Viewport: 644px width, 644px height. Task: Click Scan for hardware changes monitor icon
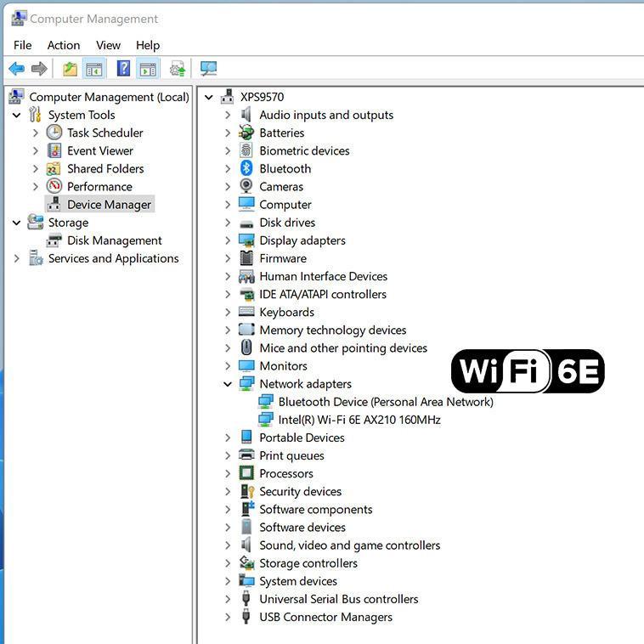tap(208, 69)
